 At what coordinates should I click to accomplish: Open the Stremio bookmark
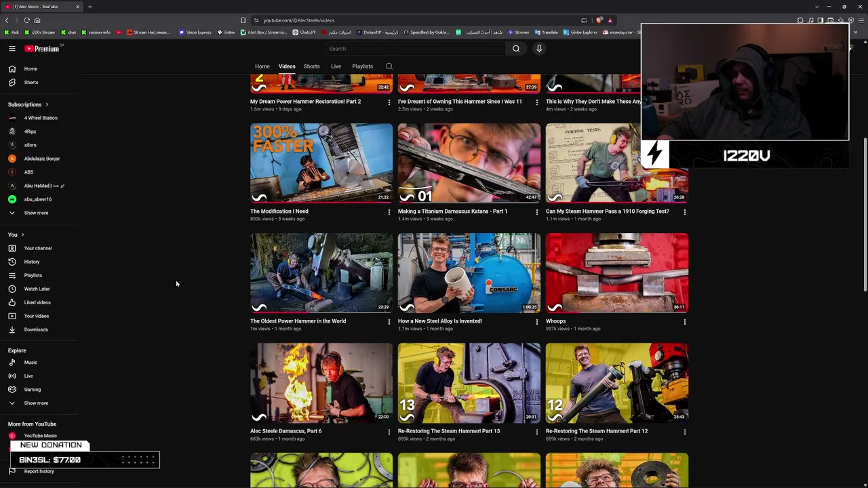pyautogui.click(x=518, y=32)
